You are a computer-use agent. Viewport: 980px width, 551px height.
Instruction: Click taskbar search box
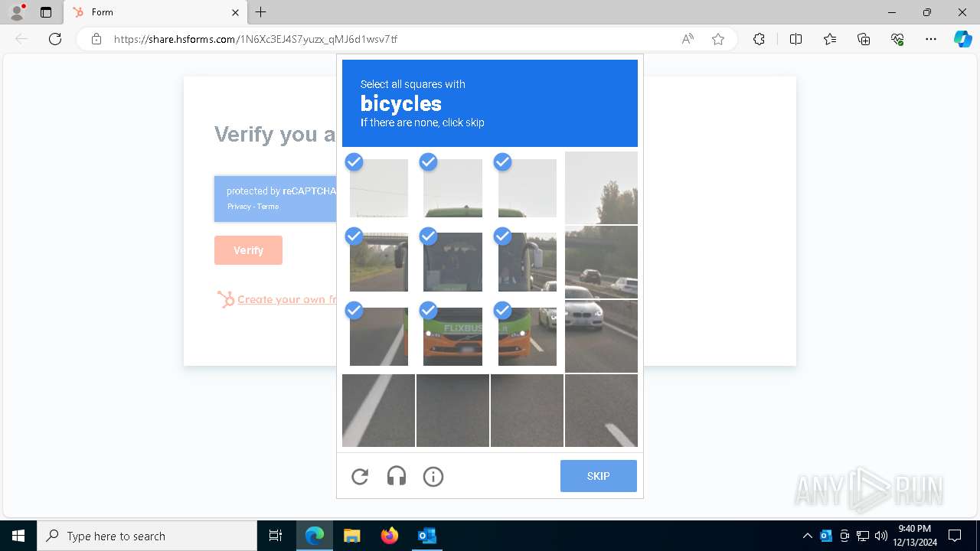click(147, 536)
